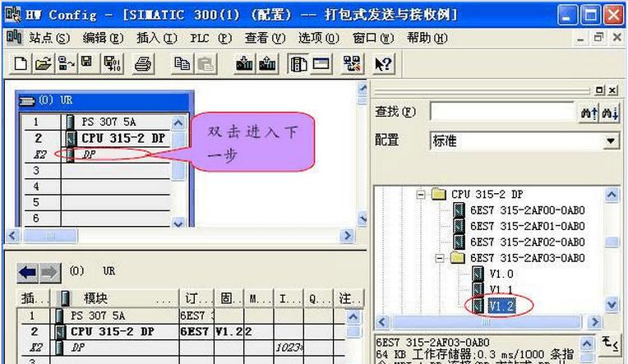
Task: Select V1.2 in the catalog tree
Action: point(501,305)
